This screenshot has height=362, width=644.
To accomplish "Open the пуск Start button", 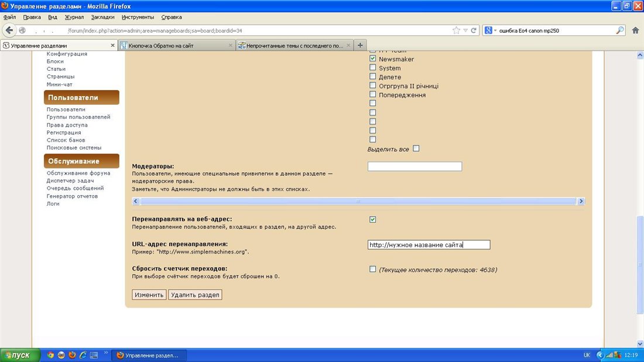I will click(x=20, y=355).
